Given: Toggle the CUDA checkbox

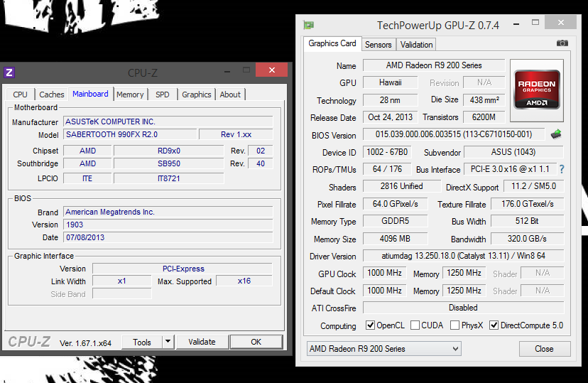Looking at the screenshot, I should [x=415, y=325].
